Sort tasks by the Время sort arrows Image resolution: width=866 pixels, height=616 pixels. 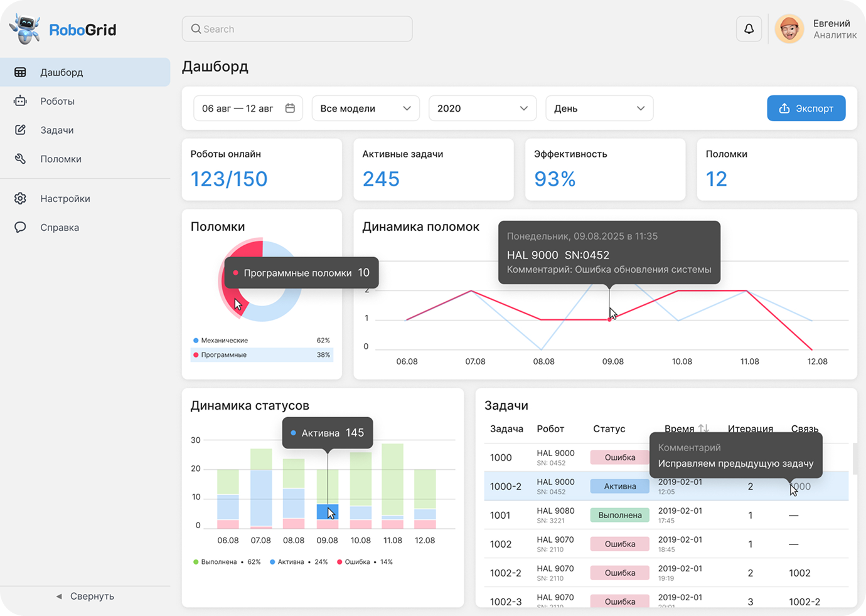pos(703,428)
